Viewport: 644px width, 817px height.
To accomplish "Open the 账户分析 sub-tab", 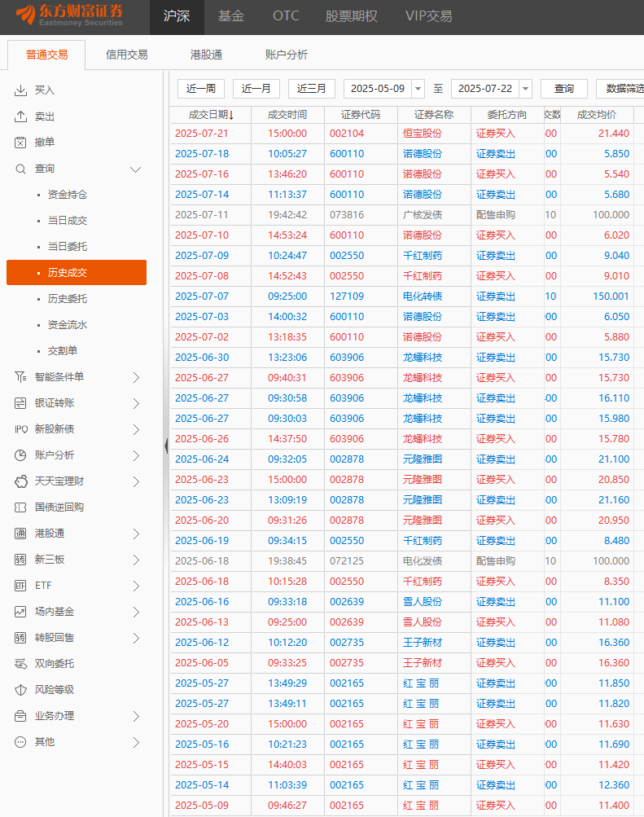I will pos(286,55).
